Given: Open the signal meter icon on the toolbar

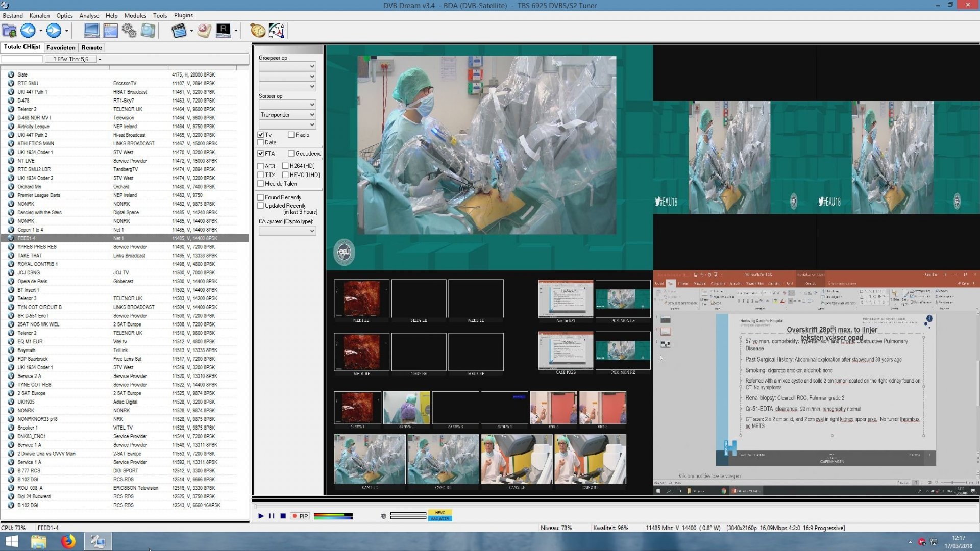Looking at the screenshot, I should pos(276,31).
